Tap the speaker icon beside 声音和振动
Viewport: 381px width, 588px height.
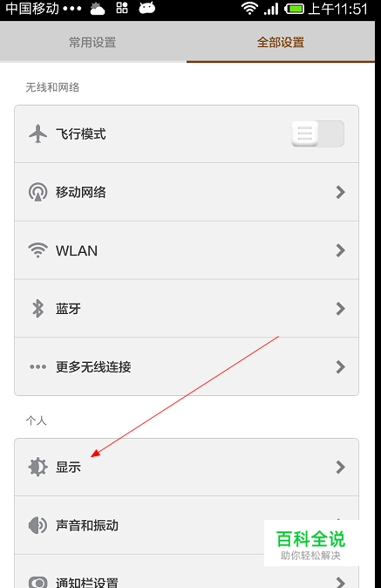coord(37,525)
